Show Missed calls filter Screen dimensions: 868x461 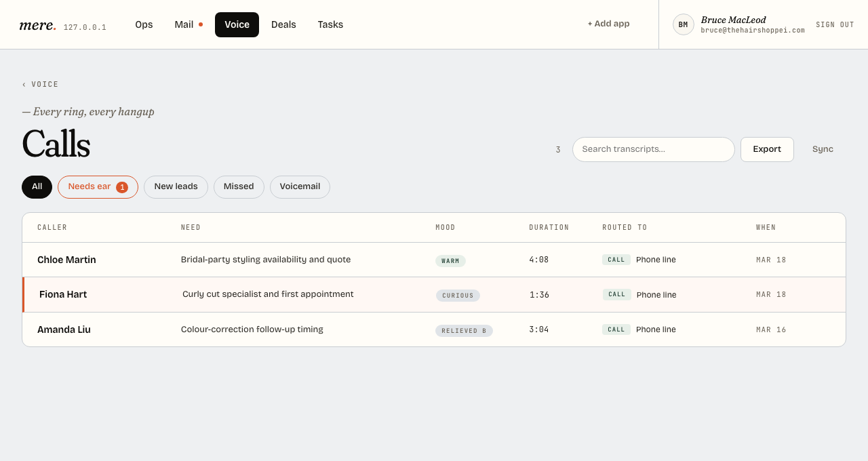tap(239, 187)
